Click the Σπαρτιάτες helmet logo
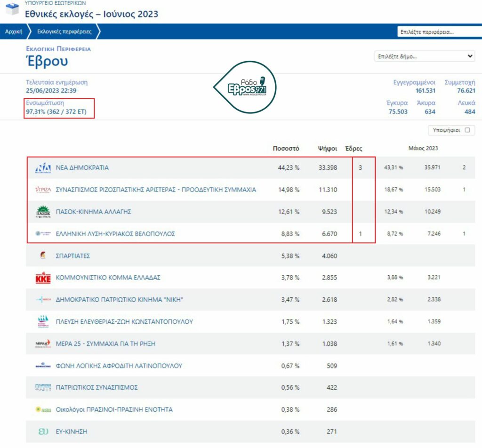 (43, 256)
